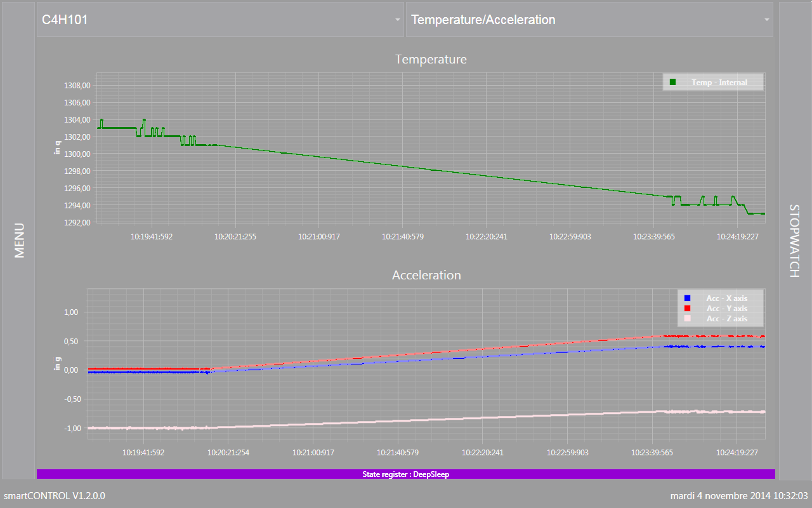812x508 pixels.
Task: Click the 'in g' acceleration axis title
Action: tap(58, 363)
